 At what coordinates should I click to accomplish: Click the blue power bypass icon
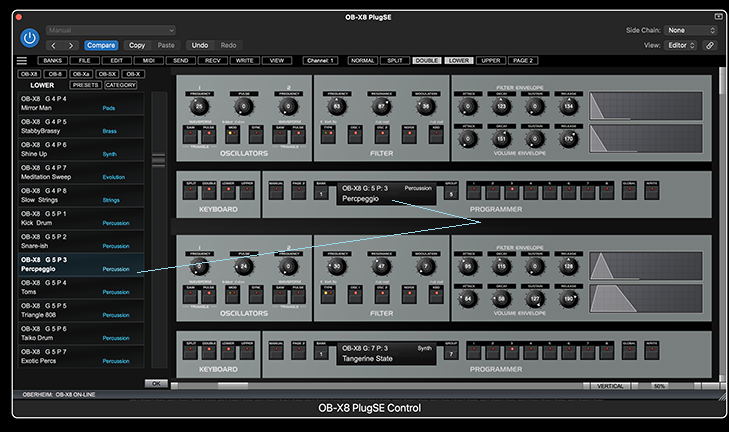tap(29, 38)
